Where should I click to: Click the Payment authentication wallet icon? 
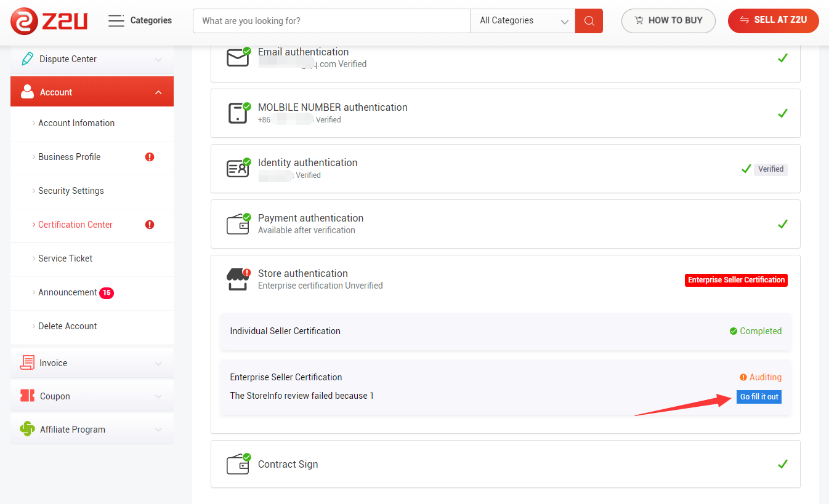[238, 224]
